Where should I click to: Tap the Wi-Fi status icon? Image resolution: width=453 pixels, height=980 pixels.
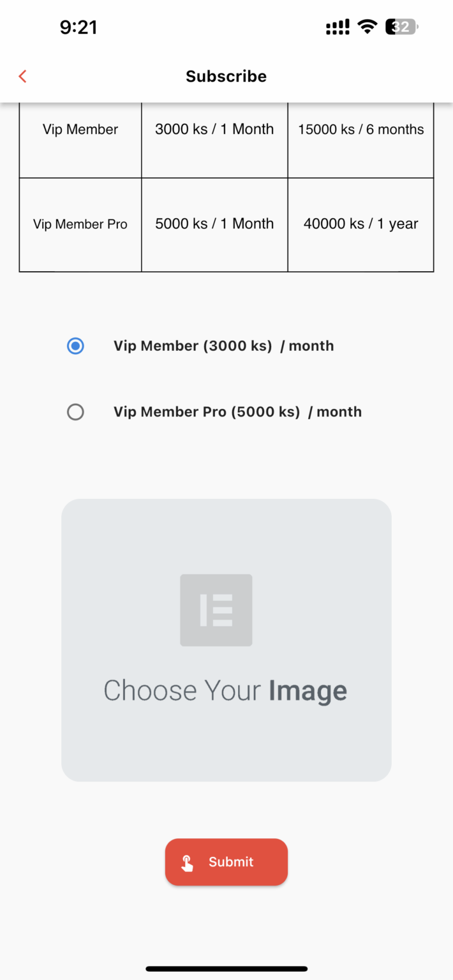coord(367,27)
